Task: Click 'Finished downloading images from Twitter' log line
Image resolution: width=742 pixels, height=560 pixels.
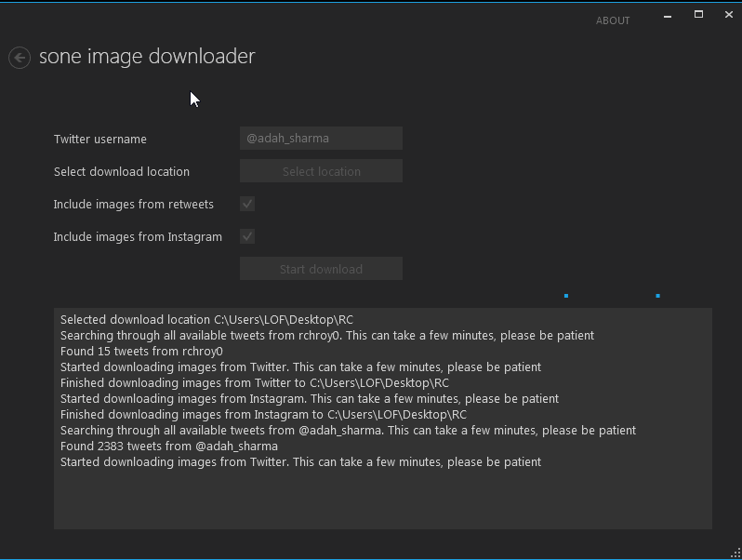Action: [255, 383]
